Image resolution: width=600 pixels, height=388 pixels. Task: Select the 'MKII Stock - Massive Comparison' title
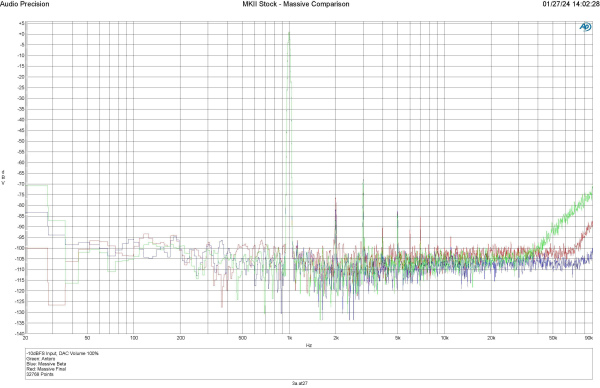coord(296,4)
